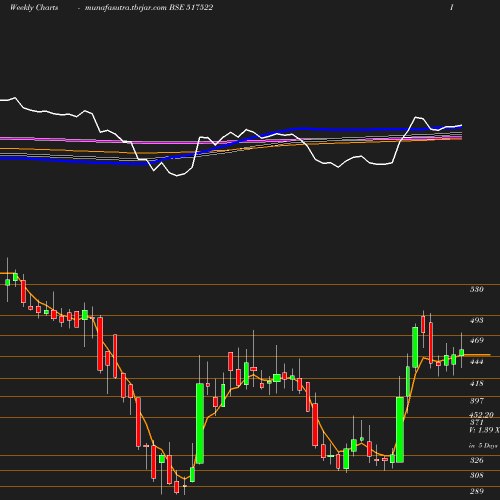The image size is (500, 500).
Task: Click the '308' price axis label
Action: click(x=477, y=475)
